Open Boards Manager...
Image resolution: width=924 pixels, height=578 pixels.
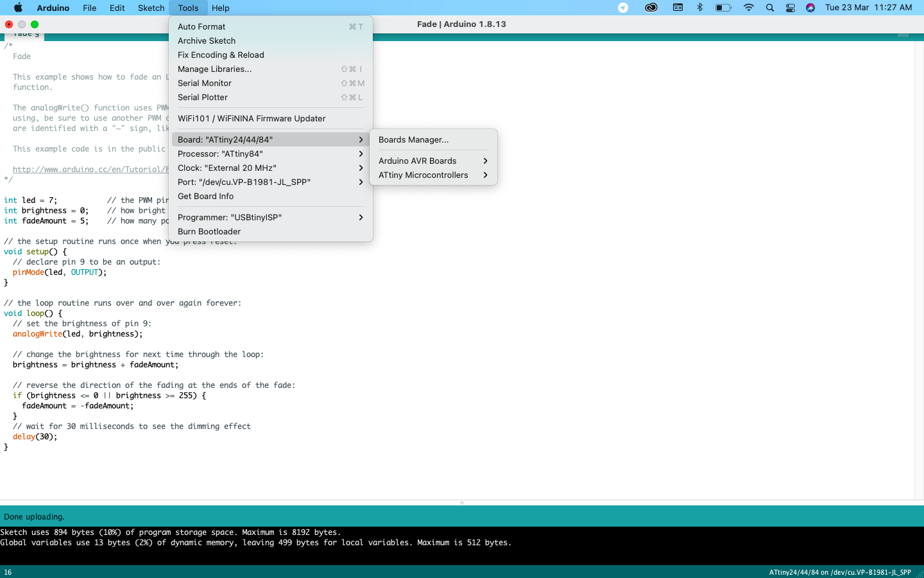click(433, 139)
